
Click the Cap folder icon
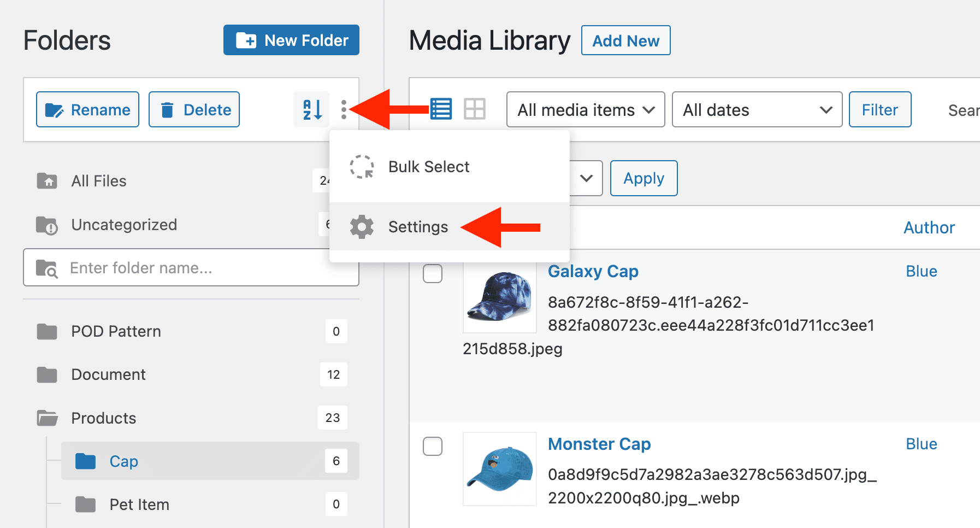pos(85,461)
